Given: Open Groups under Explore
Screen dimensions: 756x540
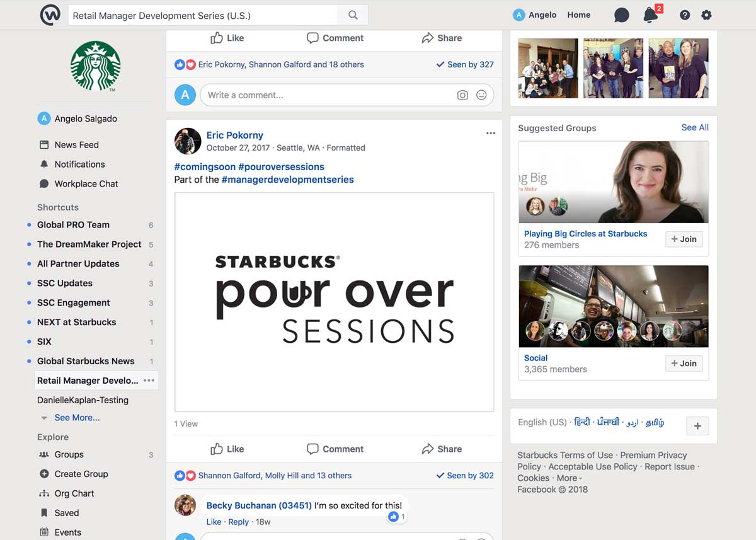Looking at the screenshot, I should pyautogui.click(x=69, y=454).
